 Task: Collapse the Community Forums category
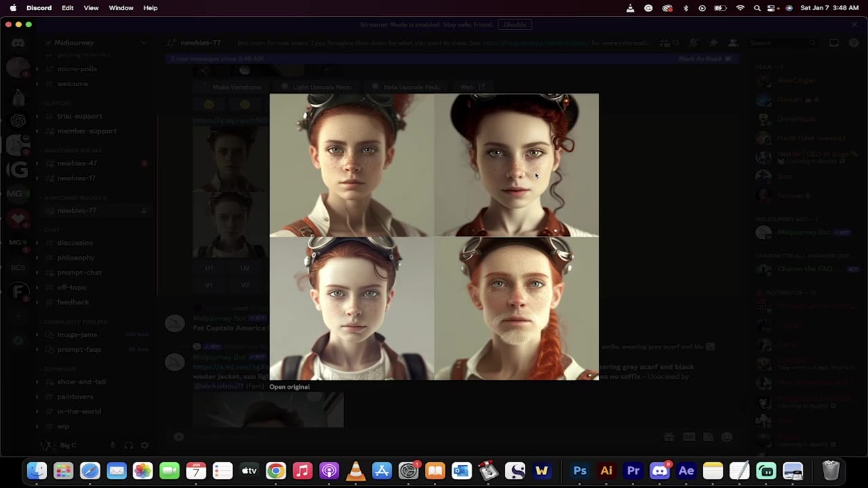(75, 321)
